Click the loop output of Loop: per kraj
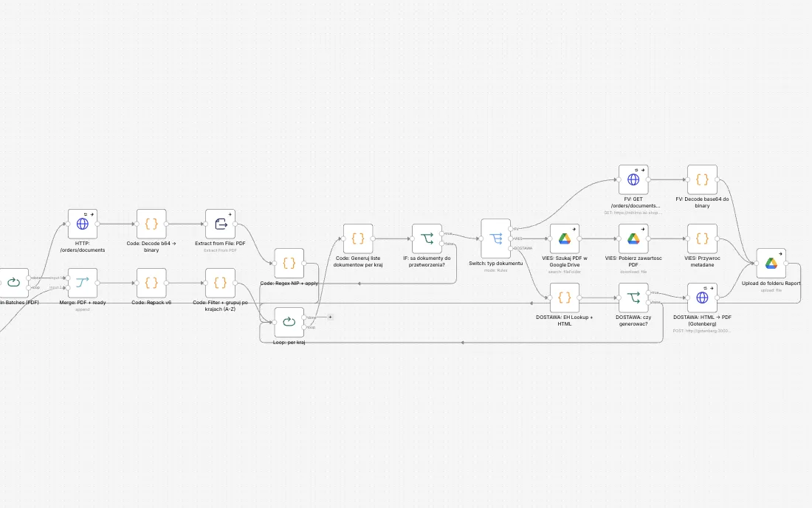 pyautogui.click(x=304, y=327)
